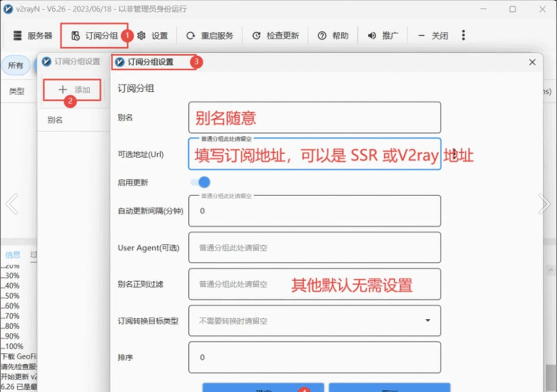The width and height of the screenshot is (557, 392).
Task: Open the 服务器 servers menu
Action: (x=33, y=36)
